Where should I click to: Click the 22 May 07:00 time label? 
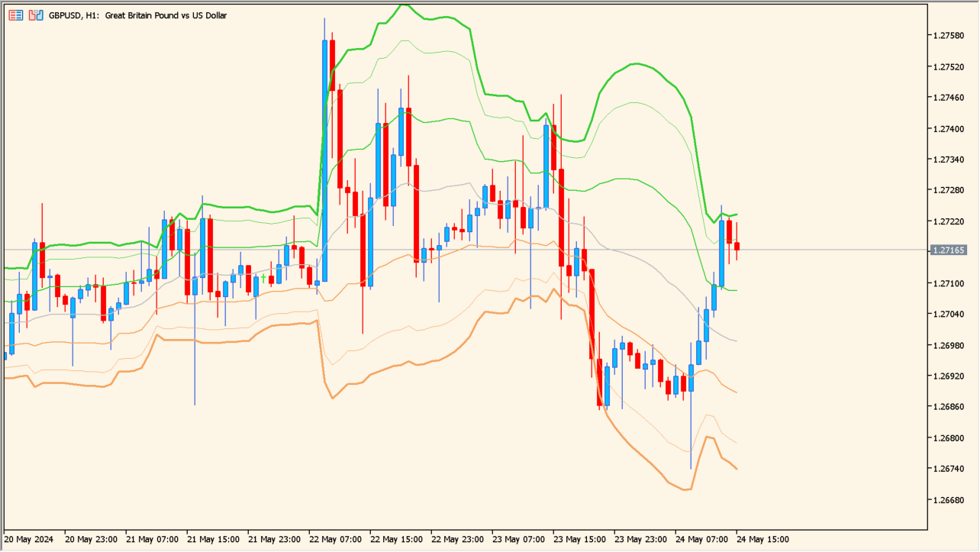335,539
